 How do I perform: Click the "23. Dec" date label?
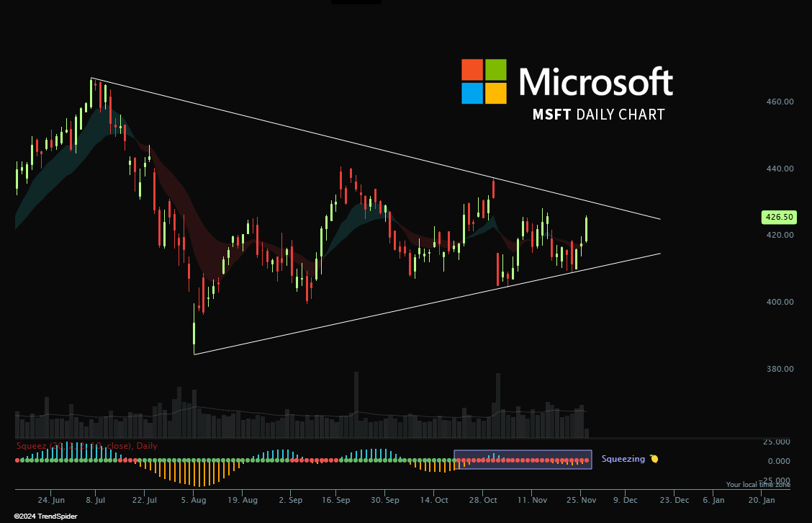point(675,500)
